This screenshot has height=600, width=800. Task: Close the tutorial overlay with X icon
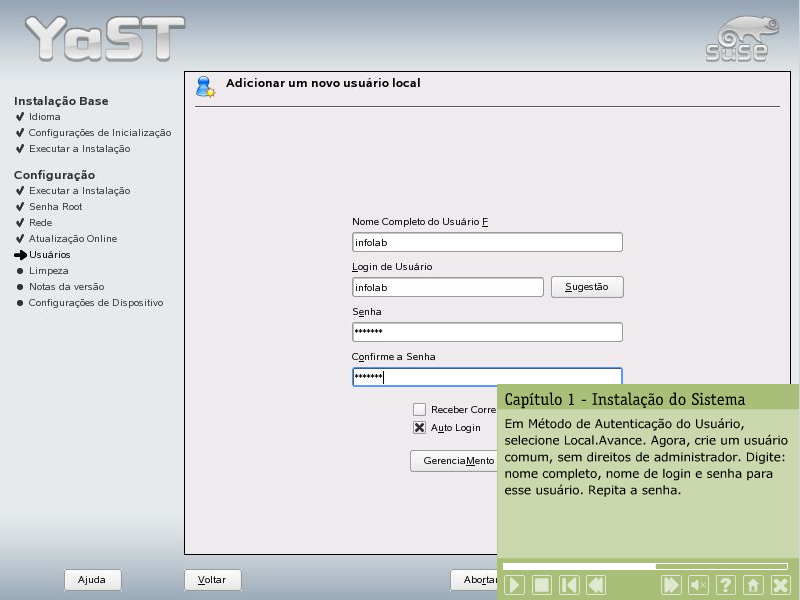[x=780, y=585]
